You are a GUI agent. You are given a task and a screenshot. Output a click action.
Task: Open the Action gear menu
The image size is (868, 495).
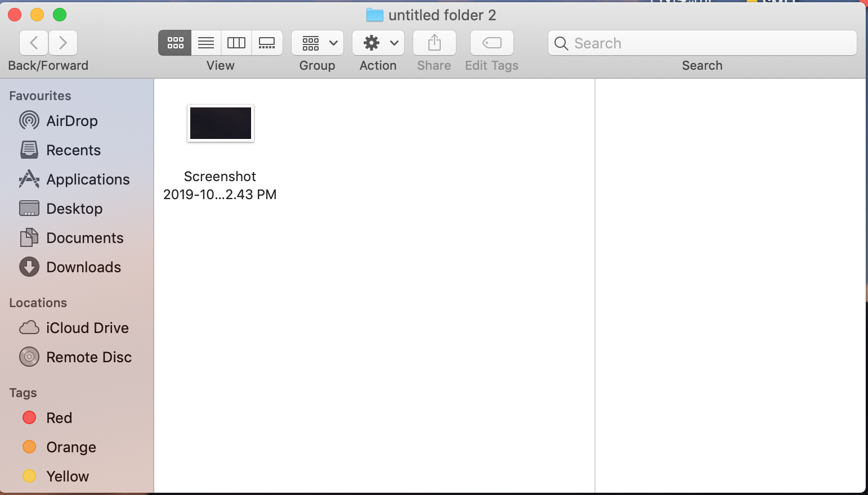[x=378, y=43]
